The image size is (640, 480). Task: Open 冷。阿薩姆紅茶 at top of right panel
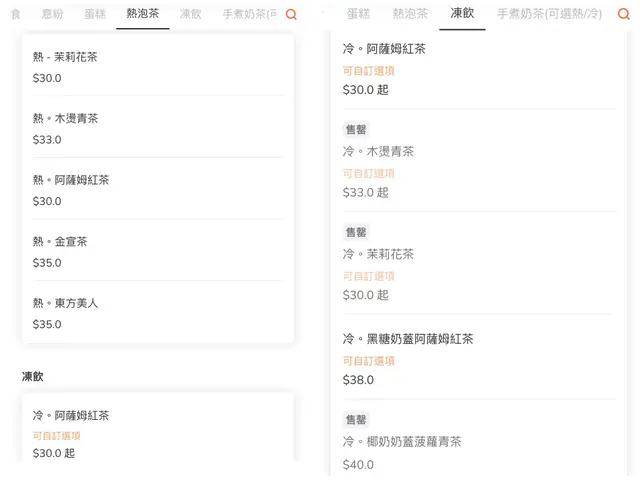point(478,69)
